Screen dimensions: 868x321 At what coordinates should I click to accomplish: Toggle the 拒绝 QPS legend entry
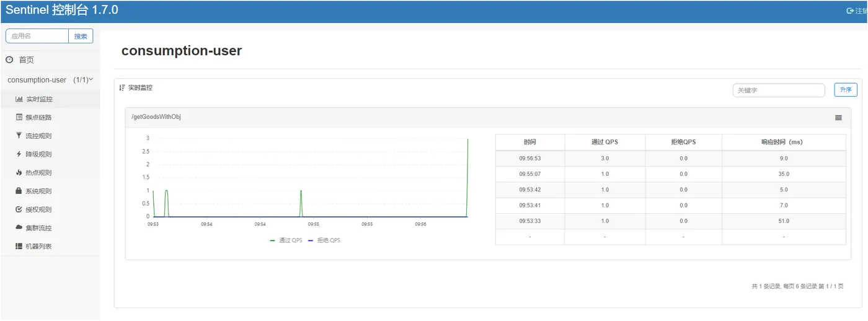coord(324,240)
